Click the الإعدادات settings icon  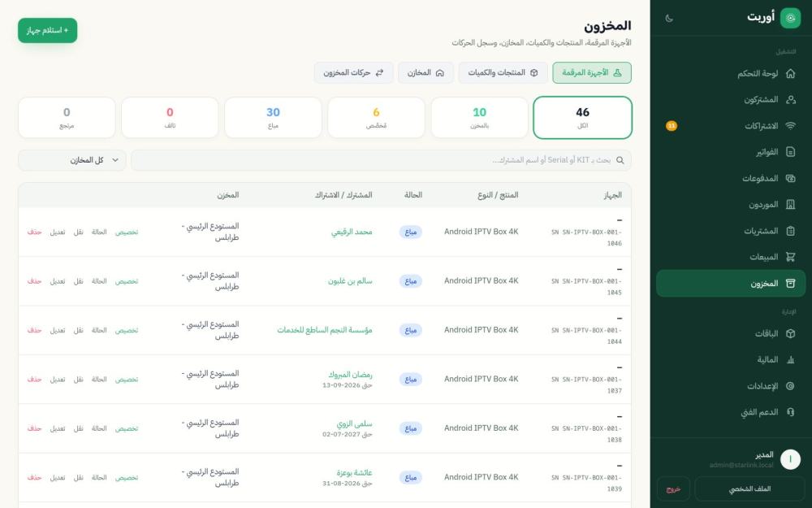click(x=790, y=385)
